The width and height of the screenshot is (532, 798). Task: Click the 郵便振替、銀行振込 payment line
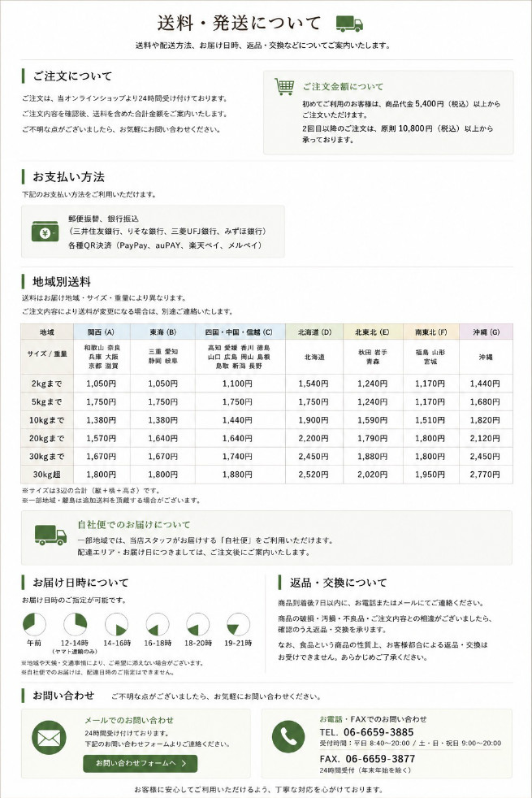(x=103, y=219)
